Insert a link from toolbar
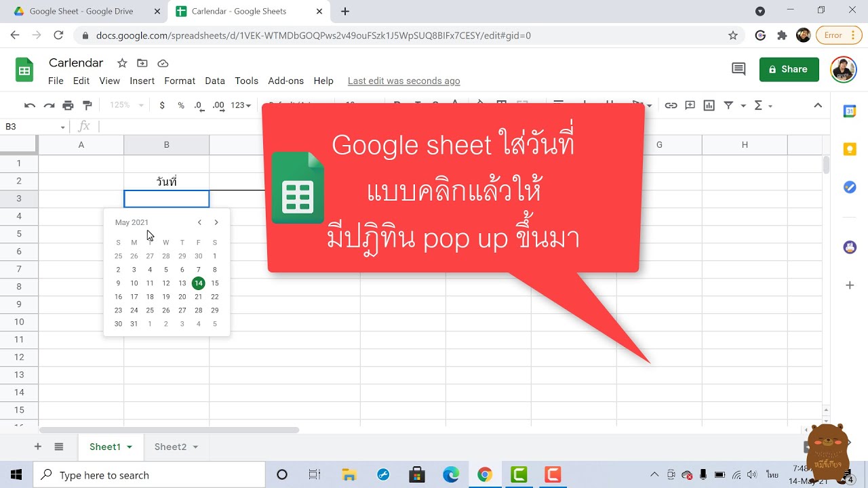The image size is (868, 488). pyautogui.click(x=671, y=105)
